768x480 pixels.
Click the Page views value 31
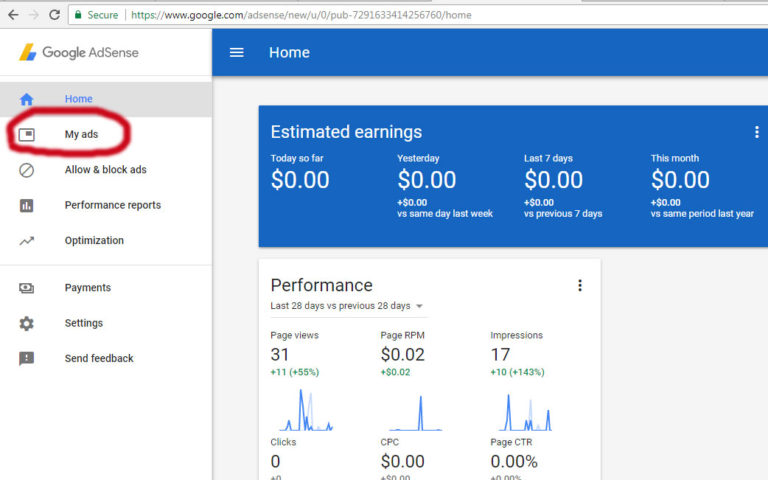point(280,355)
